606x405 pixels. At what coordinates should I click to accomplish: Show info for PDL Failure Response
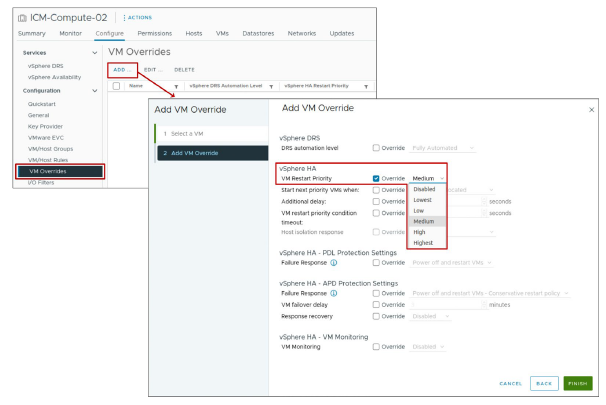click(x=334, y=262)
